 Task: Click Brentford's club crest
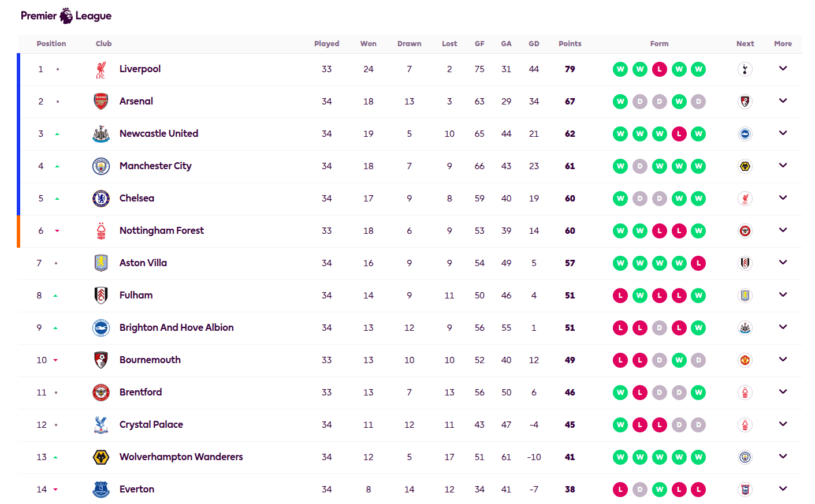101,393
